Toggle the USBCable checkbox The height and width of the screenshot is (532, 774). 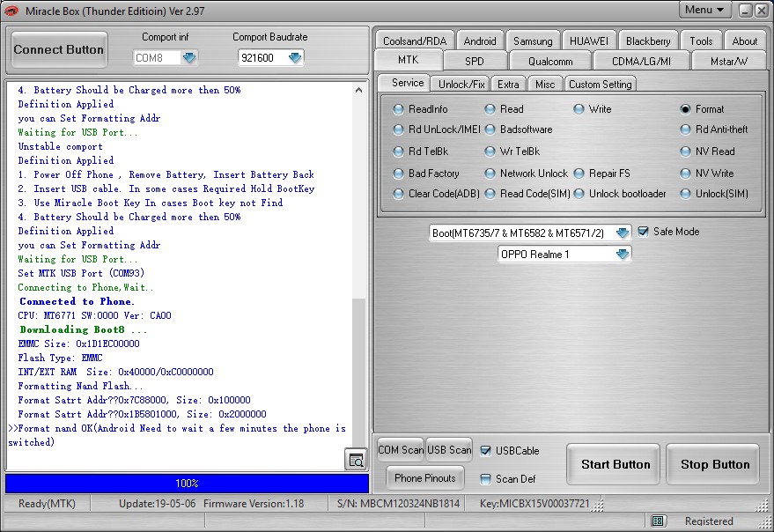(x=486, y=450)
